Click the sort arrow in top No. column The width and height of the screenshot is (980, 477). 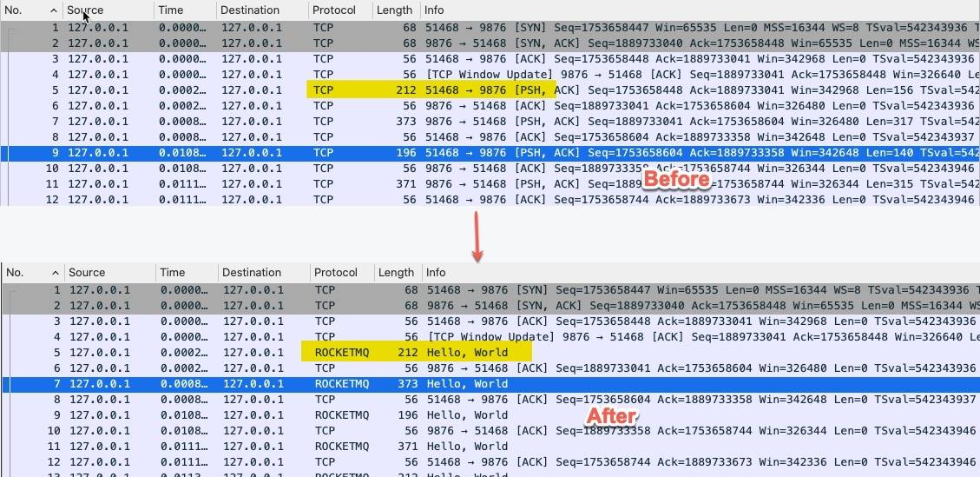click(x=53, y=10)
